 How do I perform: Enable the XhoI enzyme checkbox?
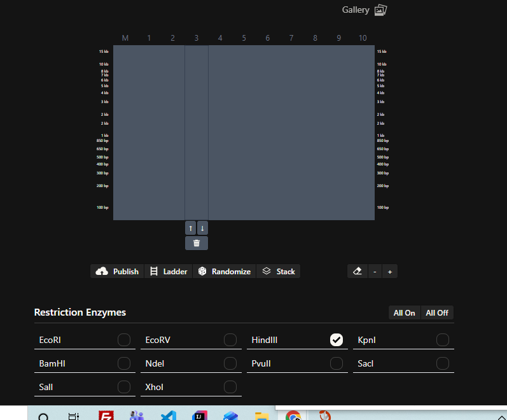[x=230, y=387]
